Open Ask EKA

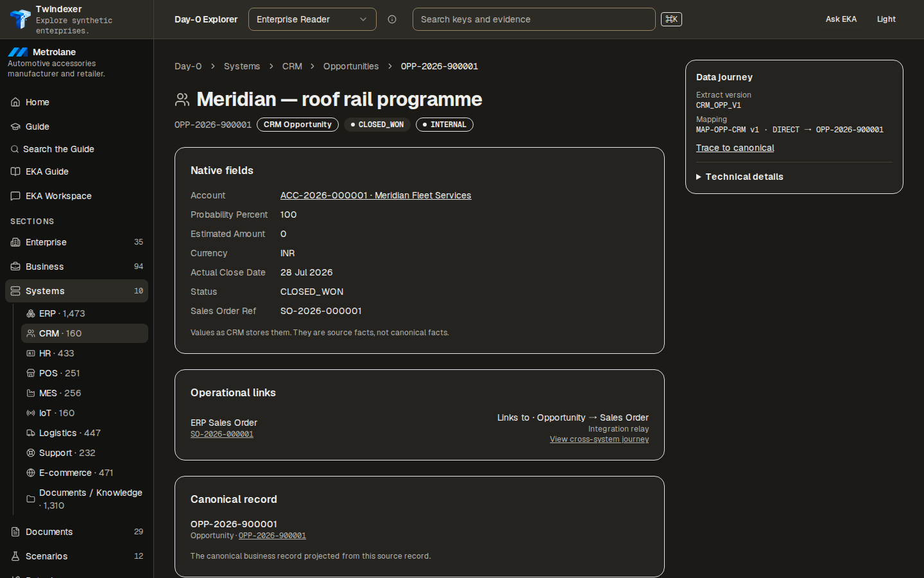[841, 19]
